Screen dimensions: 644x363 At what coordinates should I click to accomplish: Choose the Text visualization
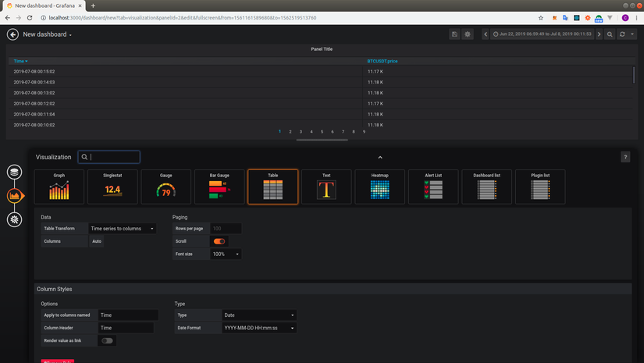click(326, 187)
